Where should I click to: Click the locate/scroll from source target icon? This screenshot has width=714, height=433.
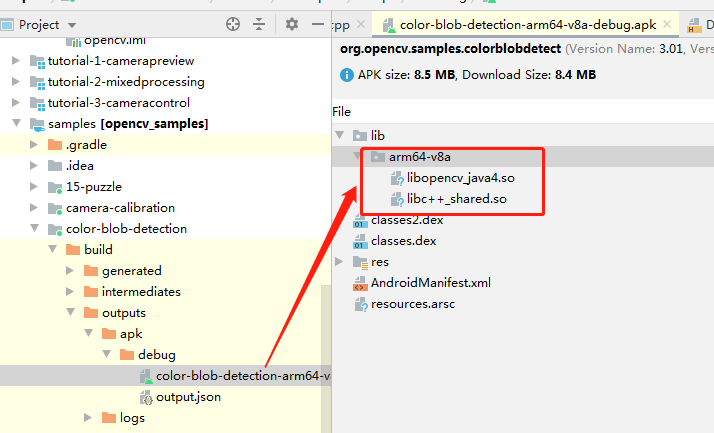click(233, 24)
